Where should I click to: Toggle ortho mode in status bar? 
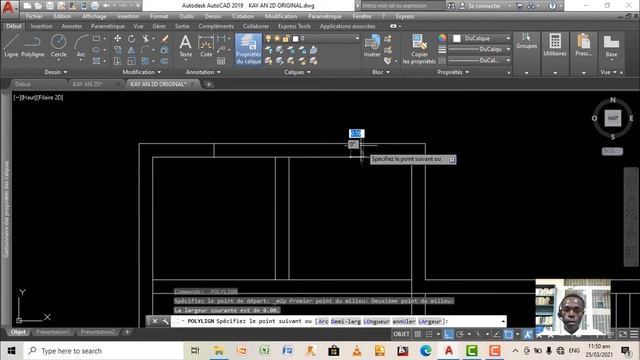click(449, 334)
